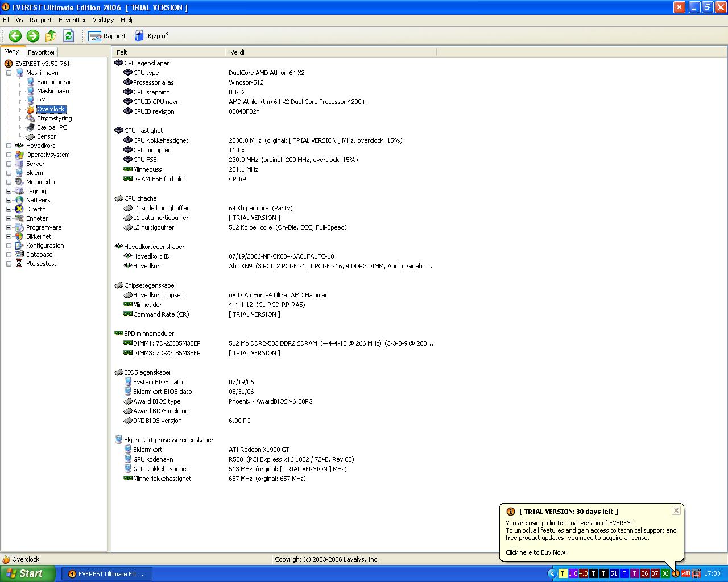This screenshot has width=728, height=582.
Task: Click the Database icon in tree
Action: tap(19, 255)
